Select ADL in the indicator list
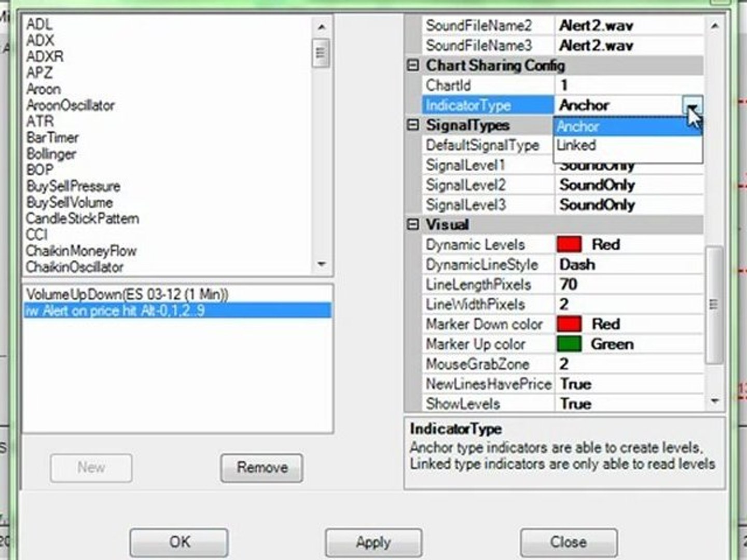 (39, 24)
